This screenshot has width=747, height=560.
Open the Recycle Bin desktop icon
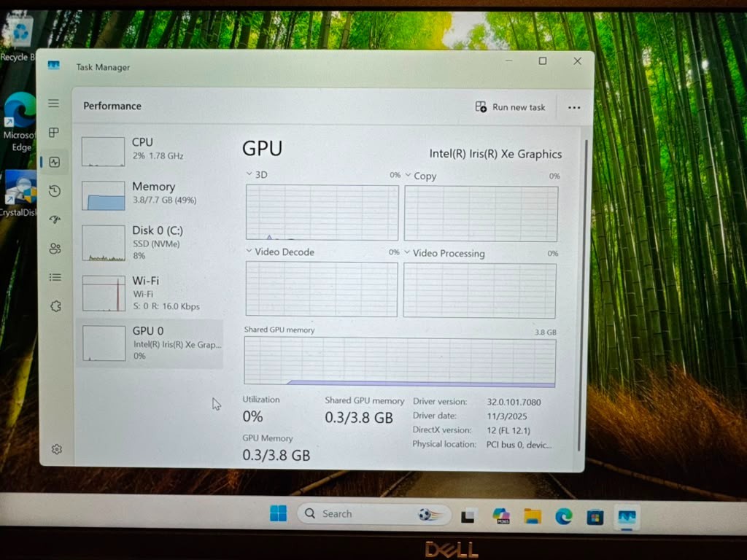pyautogui.click(x=18, y=40)
